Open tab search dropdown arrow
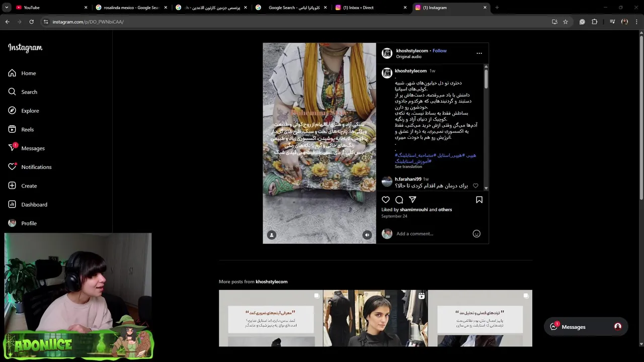Screen dimensions: 644x362 click(6, 8)
